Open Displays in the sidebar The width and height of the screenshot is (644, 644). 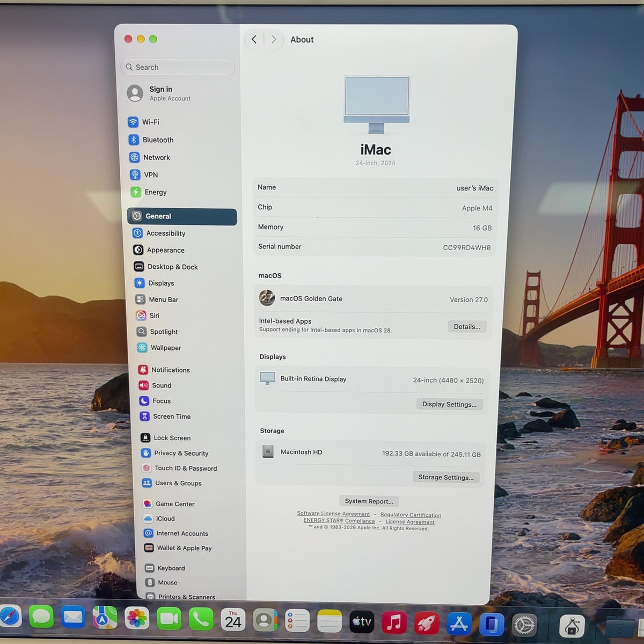(154, 283)
